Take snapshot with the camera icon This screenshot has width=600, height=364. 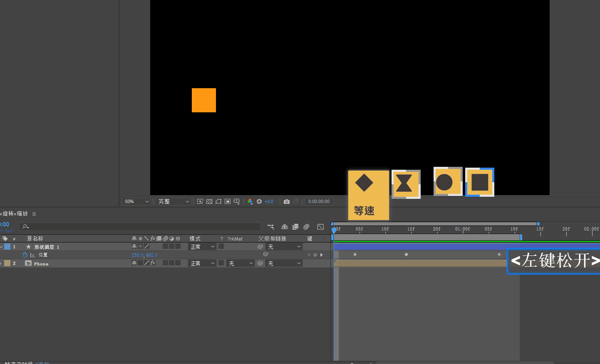pos(287,201)
